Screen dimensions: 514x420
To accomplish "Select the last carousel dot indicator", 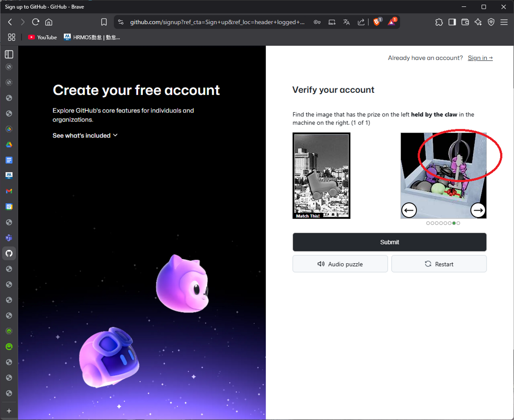I will pyautogui.click(x=458, y=223).
